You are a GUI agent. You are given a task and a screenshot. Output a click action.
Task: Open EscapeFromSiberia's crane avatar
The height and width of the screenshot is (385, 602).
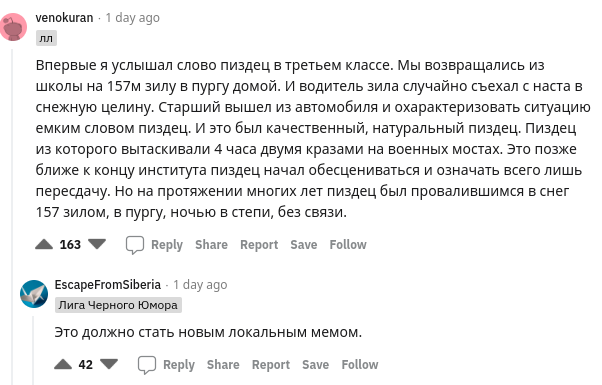coord(34,294)
